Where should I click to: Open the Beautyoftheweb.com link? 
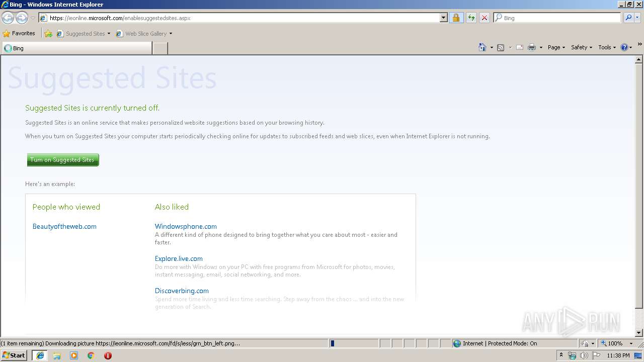64,226
